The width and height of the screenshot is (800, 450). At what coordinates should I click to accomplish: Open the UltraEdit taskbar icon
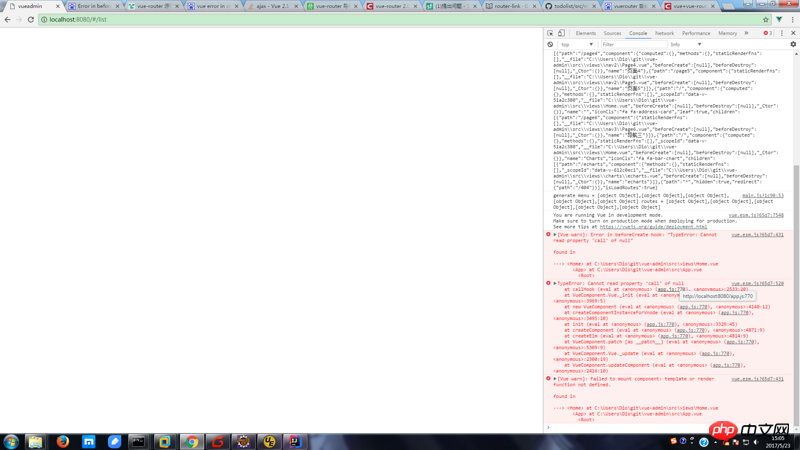tap(269, 442)
